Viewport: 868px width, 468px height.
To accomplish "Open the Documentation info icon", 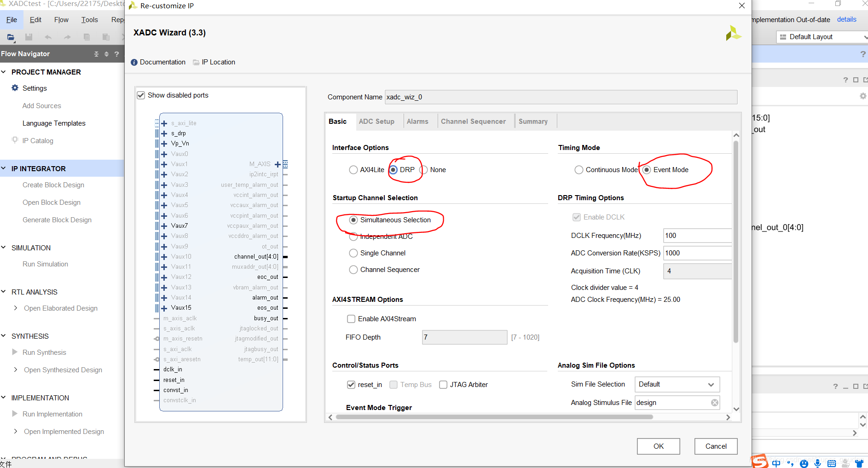I will pyautogui.click(x=134, y=62).
